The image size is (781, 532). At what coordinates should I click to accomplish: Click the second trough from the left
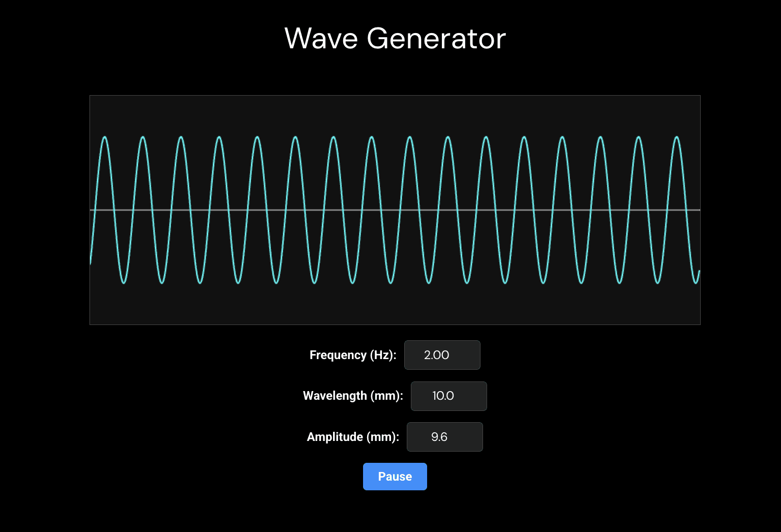click(x=162, y=282)
